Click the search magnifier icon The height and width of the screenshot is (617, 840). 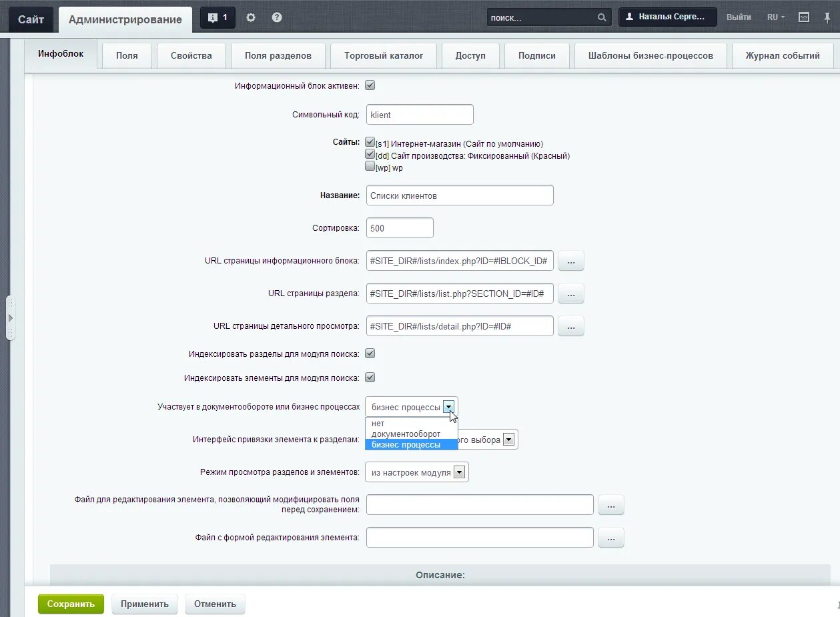click(602, 18)
